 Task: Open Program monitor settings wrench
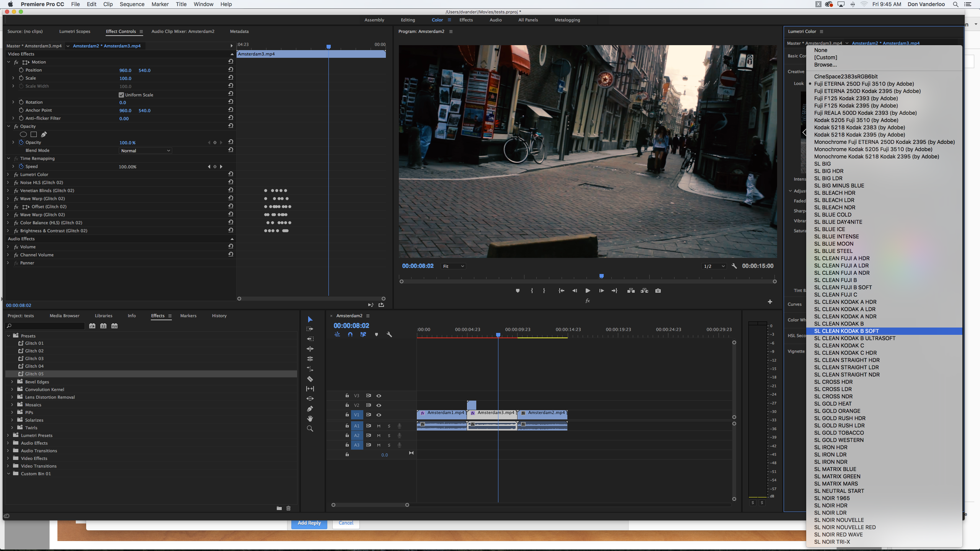734,266
